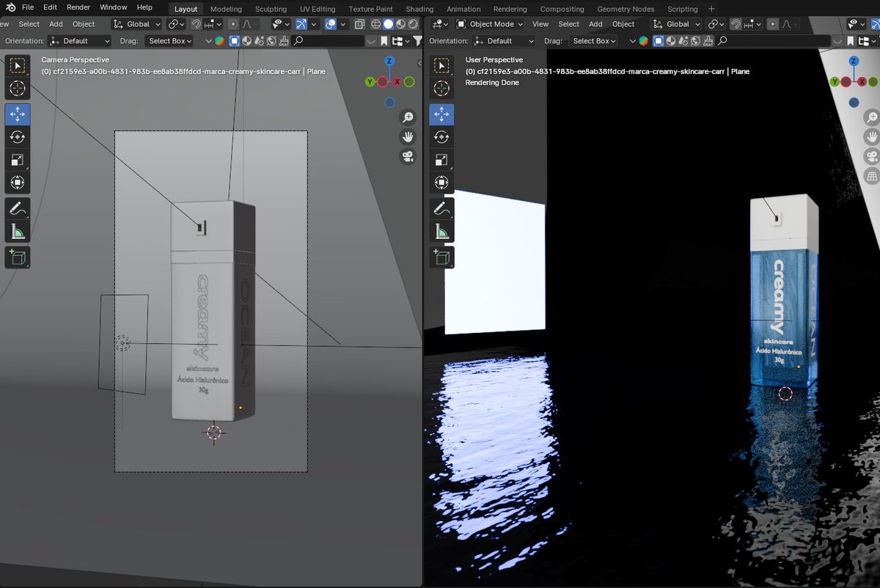Image resolution: width=880 pixels, height=588 pixels.
Task: Toggle X-ray mode in left viewport header
Action: pyautogui.click(x=359, y=24)
